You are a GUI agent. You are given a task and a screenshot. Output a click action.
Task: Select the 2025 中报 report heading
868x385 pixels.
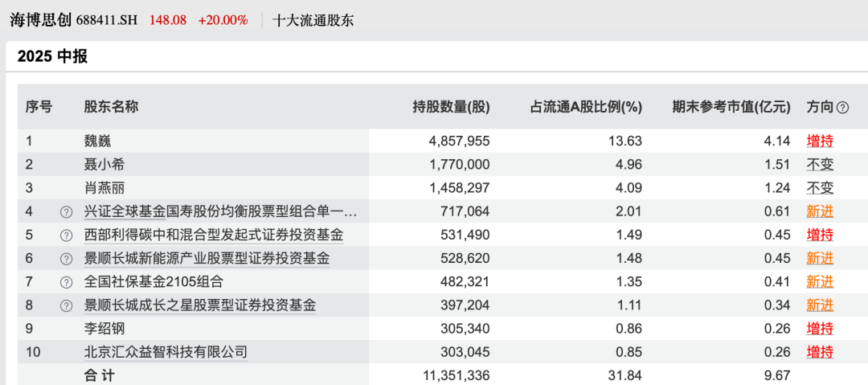(52, 57)
